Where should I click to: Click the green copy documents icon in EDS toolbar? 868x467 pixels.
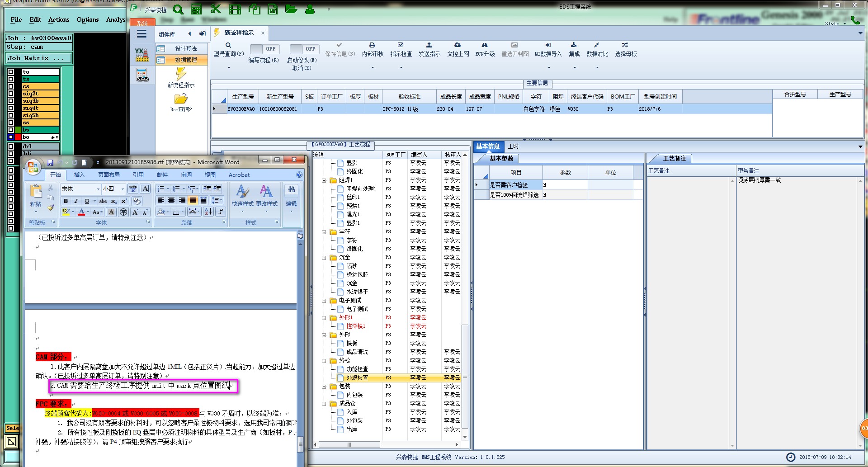click(x=255, y=9)
